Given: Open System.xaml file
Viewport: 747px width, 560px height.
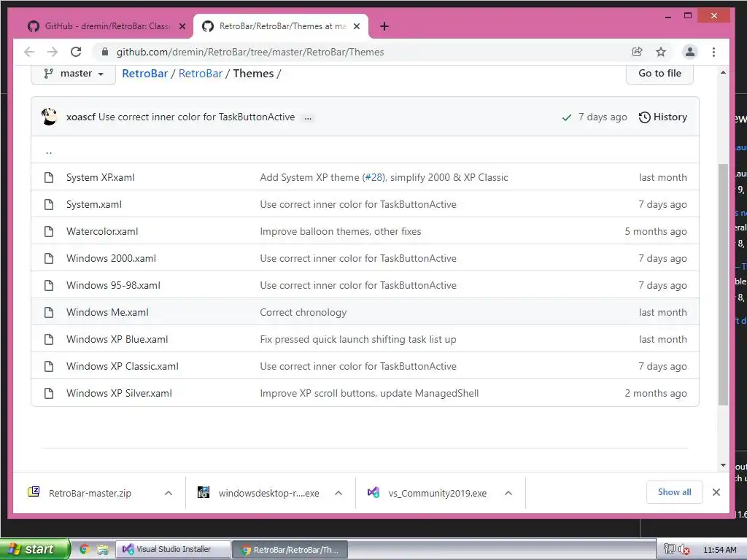Looking at the screenshot, I should click(94, 204).
